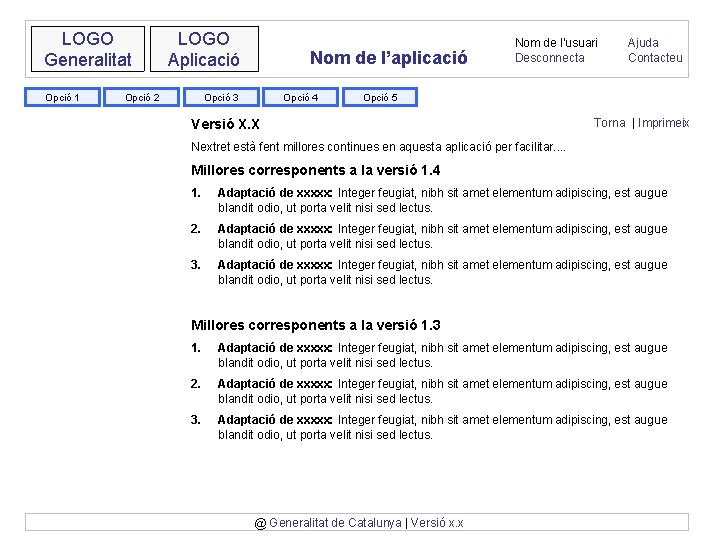Click the Contacteu link
Screen dimensions: 720x540
655,58
